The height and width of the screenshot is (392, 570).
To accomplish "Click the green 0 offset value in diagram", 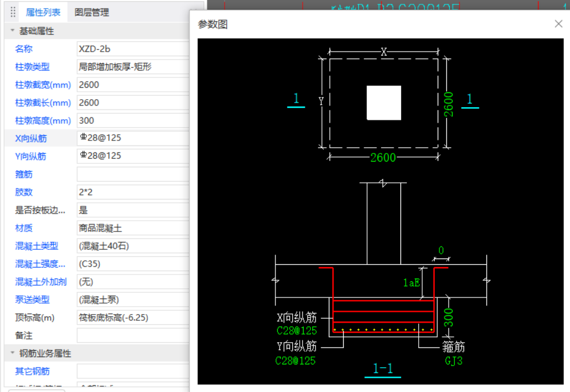I will tap(441, 250).
